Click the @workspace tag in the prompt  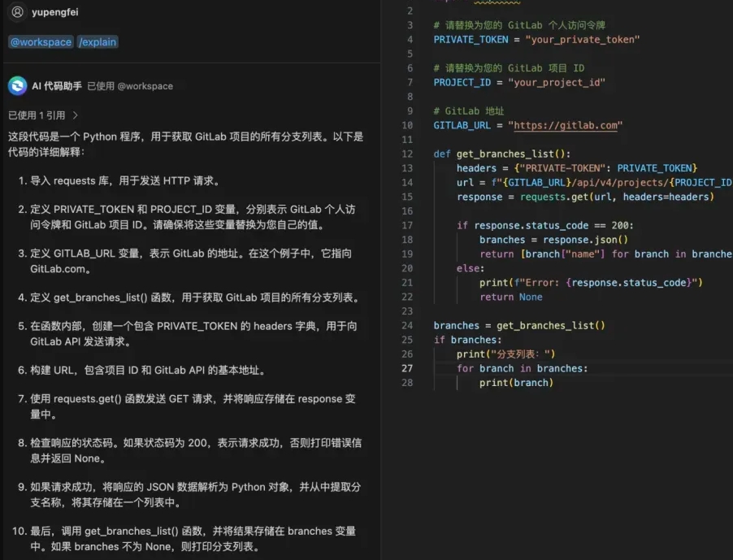41,42
